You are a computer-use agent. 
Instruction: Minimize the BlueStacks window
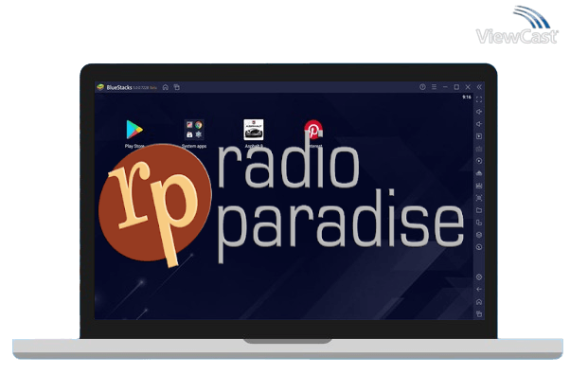coord(445,87)
